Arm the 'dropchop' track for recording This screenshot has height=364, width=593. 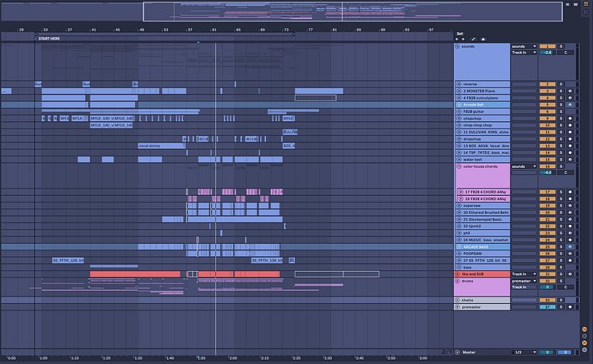(x=570, y=139)
